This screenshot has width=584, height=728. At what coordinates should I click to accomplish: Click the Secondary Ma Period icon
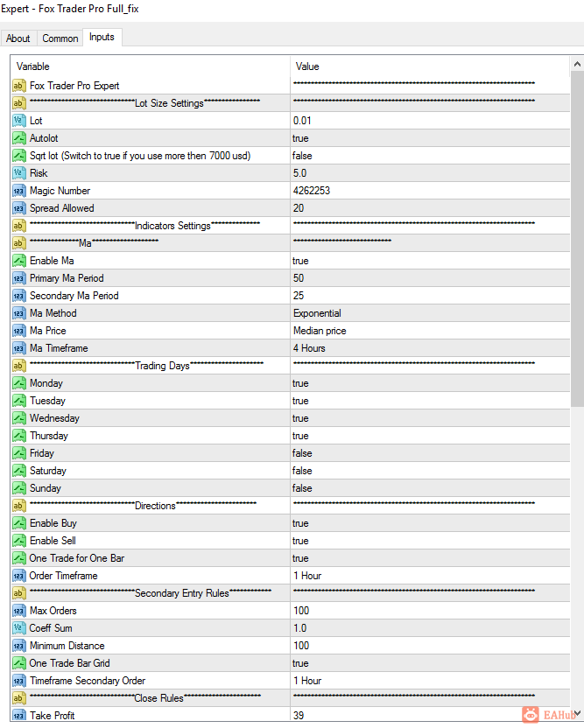pos(19,296)
